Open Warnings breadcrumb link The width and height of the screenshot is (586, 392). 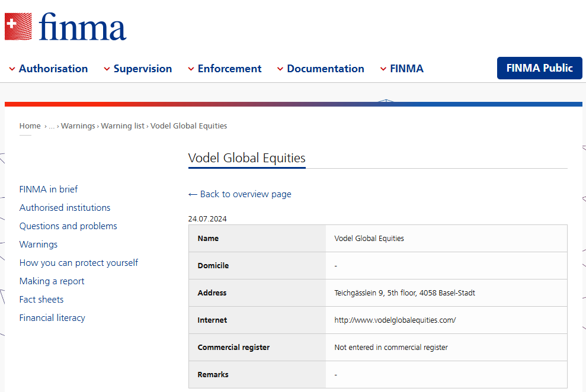pos(78,126)
